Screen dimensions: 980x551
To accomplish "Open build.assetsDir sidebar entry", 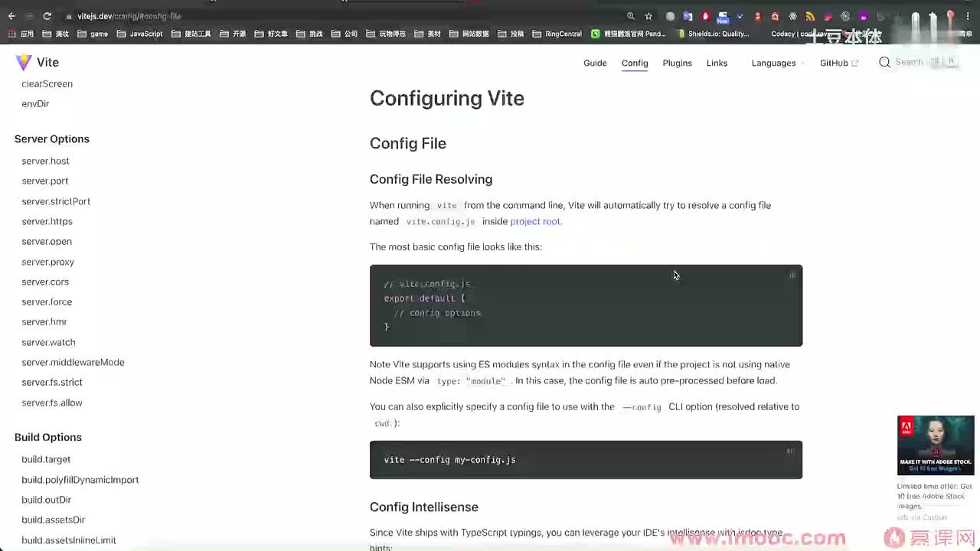I will tap(53, 520).
